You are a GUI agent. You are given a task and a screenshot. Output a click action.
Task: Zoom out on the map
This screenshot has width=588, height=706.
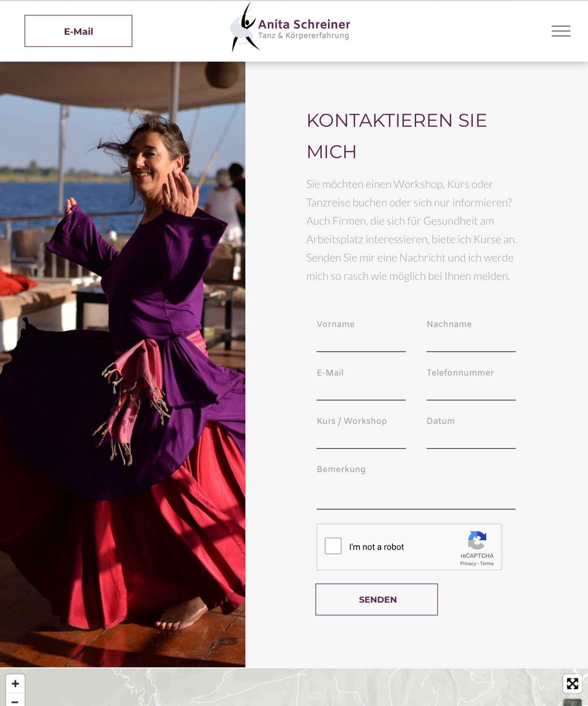tap(15, 701)
